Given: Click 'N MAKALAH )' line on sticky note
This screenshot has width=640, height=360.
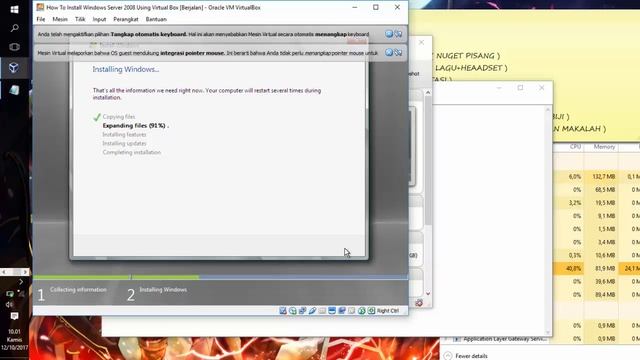Looking at the screenshot, I should click(x=580, y=129).
